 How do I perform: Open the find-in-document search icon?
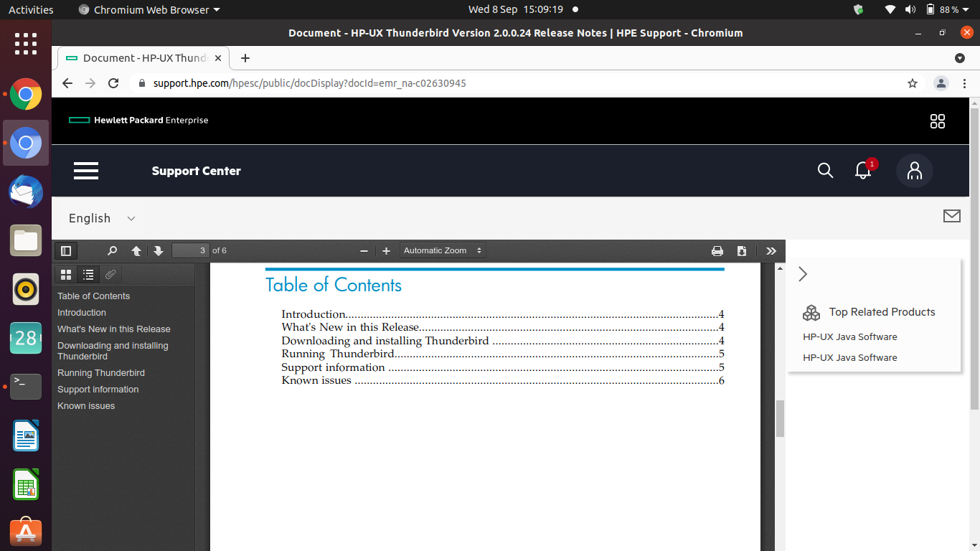click(112, 250)
